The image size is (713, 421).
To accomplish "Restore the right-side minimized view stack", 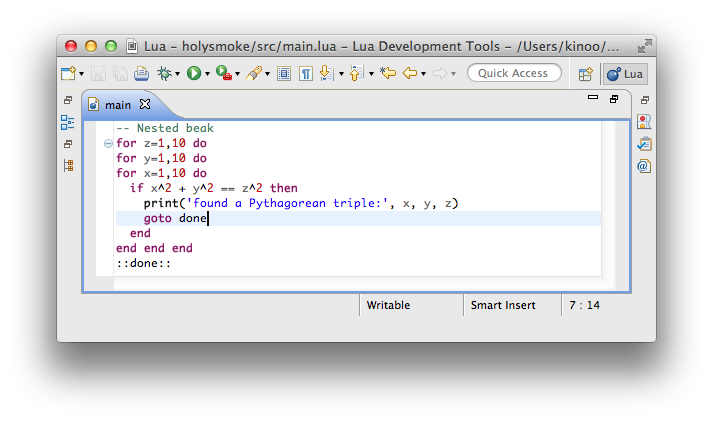I will [x=645, y=100].
